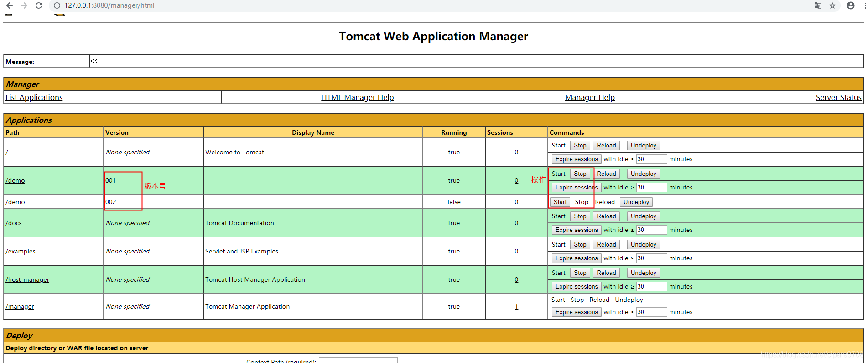Edit idle minutes field for /host-manager
868x363 pixels.
click(651, 286)
